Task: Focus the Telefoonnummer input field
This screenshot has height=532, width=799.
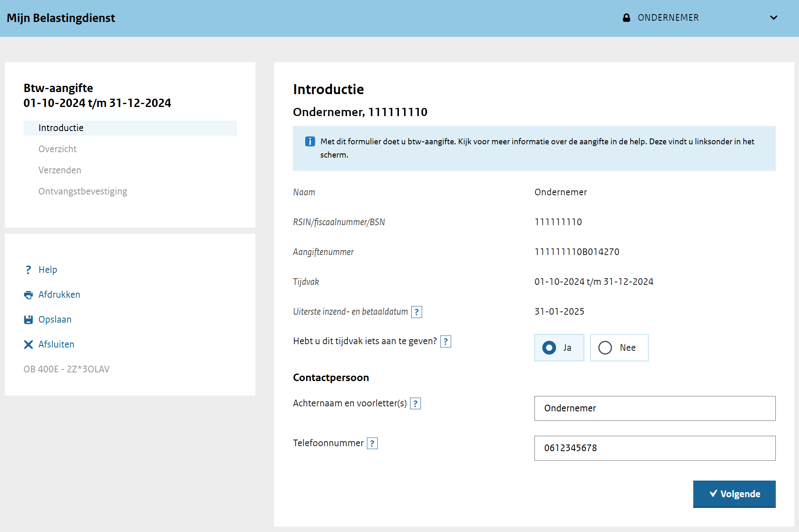Action: click(x=655, y=448)
